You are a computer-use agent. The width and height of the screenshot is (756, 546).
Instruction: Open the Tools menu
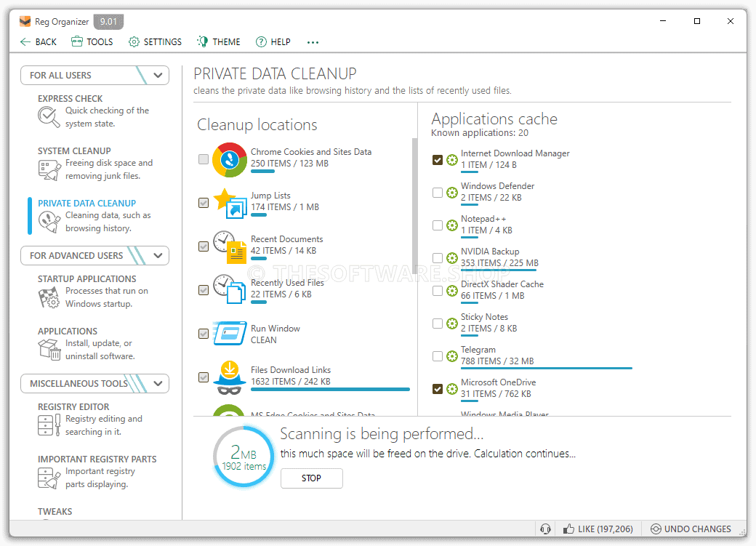(92, 42)
